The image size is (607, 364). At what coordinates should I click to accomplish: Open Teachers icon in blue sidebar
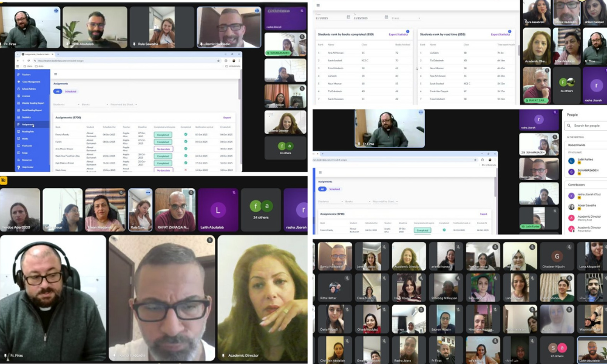[x=19, y=74]
